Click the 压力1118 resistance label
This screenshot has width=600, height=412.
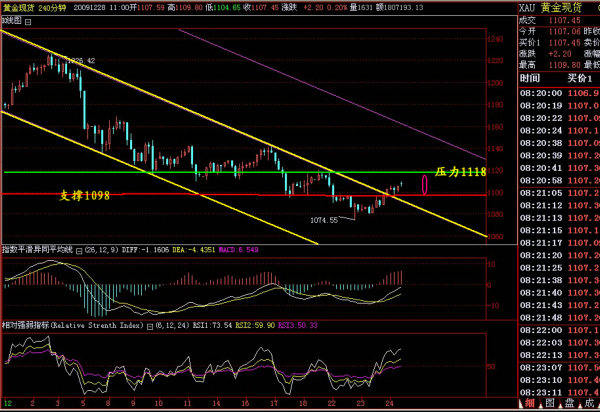[460, 172]
